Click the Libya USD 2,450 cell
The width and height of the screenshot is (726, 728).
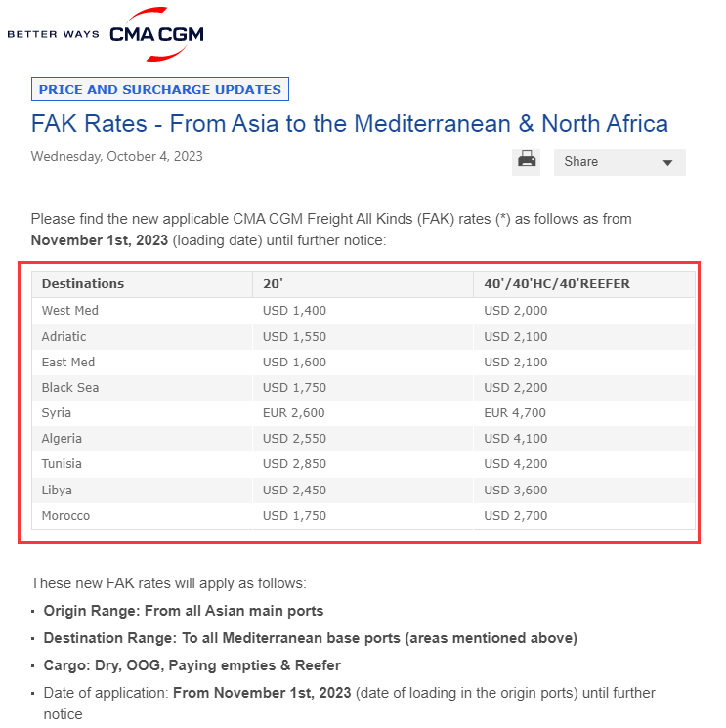click(x=363, y=491)
